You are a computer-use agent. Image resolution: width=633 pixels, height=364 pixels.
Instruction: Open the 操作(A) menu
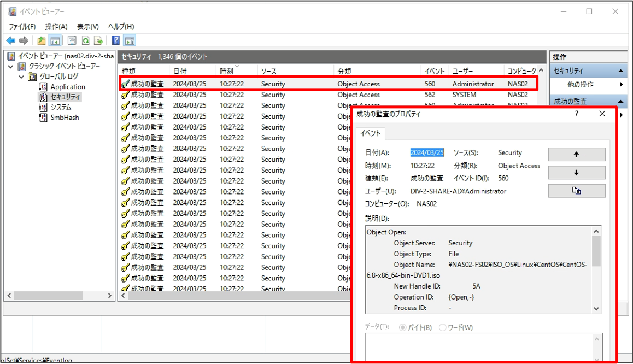click(x=56, y=26)
